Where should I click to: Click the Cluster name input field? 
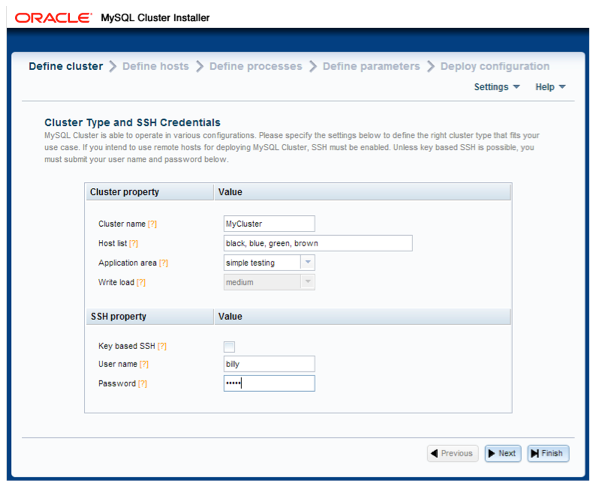(269, 224)
